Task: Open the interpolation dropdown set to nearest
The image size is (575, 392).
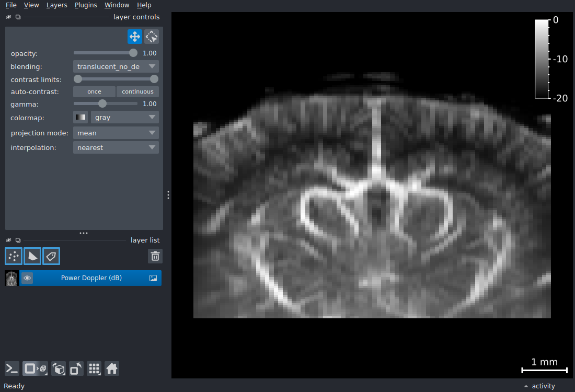Action: point(116,147)
